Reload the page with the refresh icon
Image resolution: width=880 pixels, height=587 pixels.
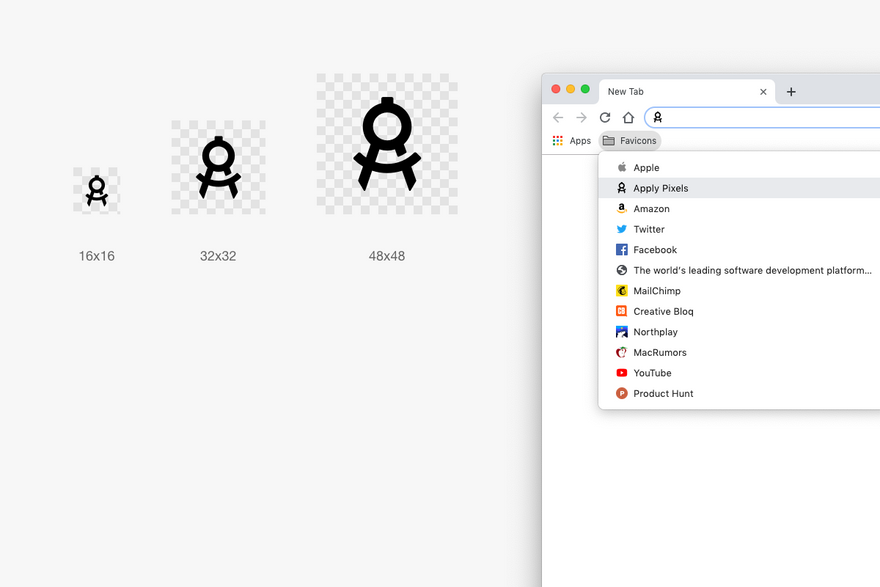pos(605,117)
